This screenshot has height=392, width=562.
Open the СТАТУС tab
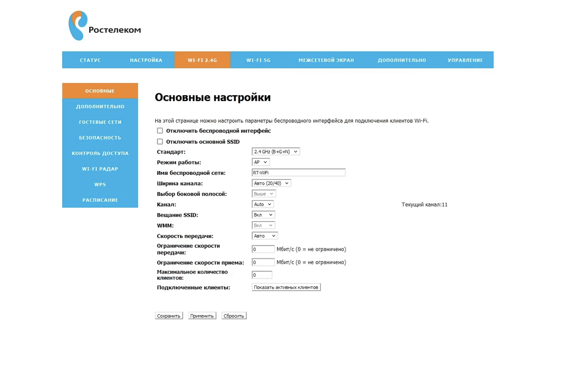click(x=90, y=60)
